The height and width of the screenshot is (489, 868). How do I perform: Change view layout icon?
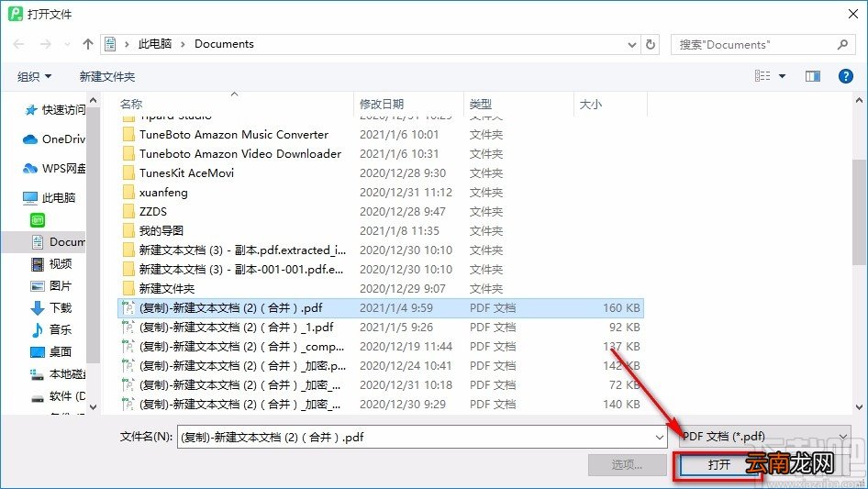[x=762, y=76]
